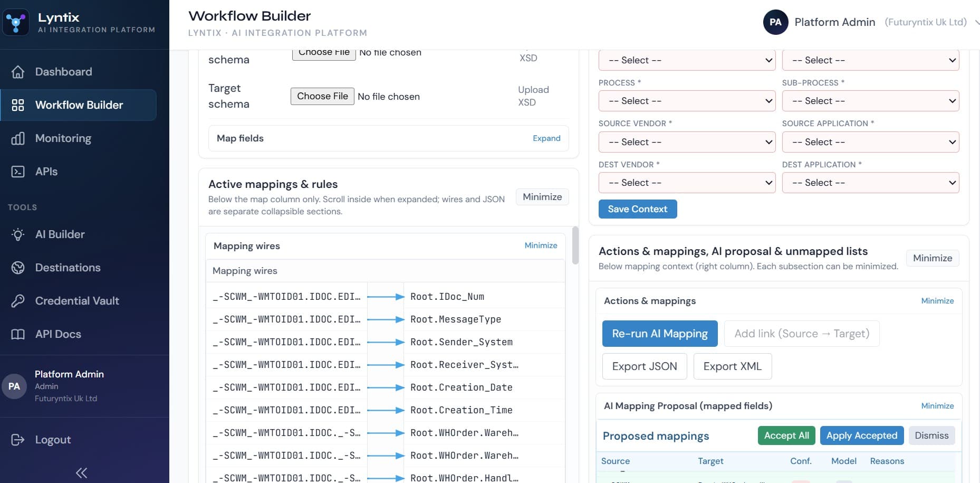Viewport: 980px width, 483px height.
Task: Open the SUB-PROCESS dropdown
Action: point(870,101)
